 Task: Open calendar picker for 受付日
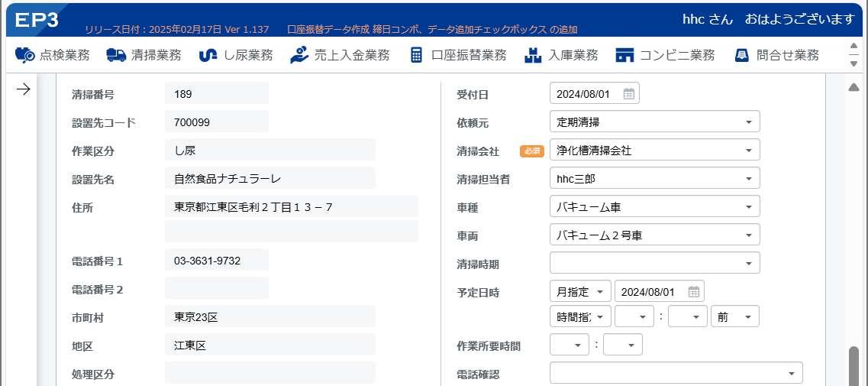pos(629,94)
